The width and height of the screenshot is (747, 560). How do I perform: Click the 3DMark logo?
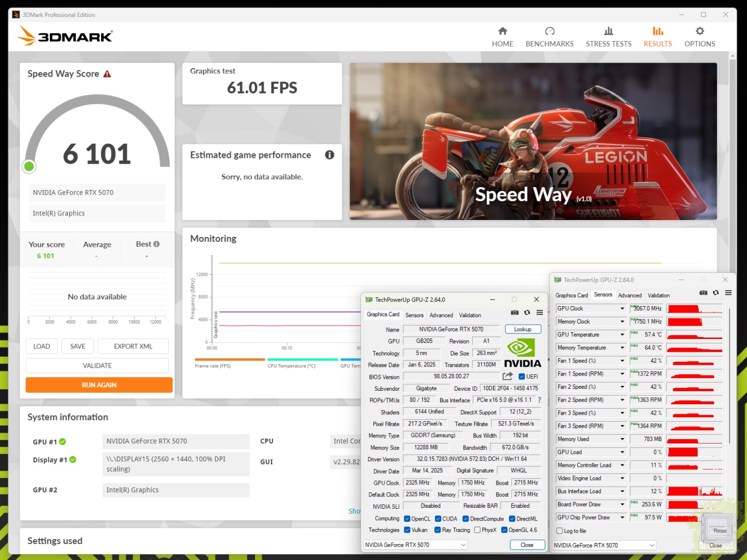point(65,36)
